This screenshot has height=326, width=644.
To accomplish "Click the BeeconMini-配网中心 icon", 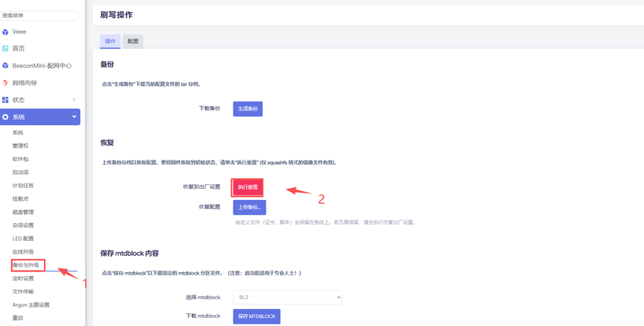I will [x=5, y=66].
